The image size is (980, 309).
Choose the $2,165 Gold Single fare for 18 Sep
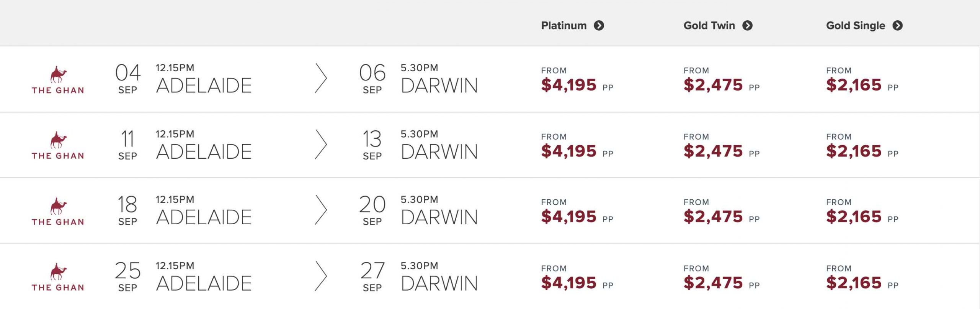[854, 217]
